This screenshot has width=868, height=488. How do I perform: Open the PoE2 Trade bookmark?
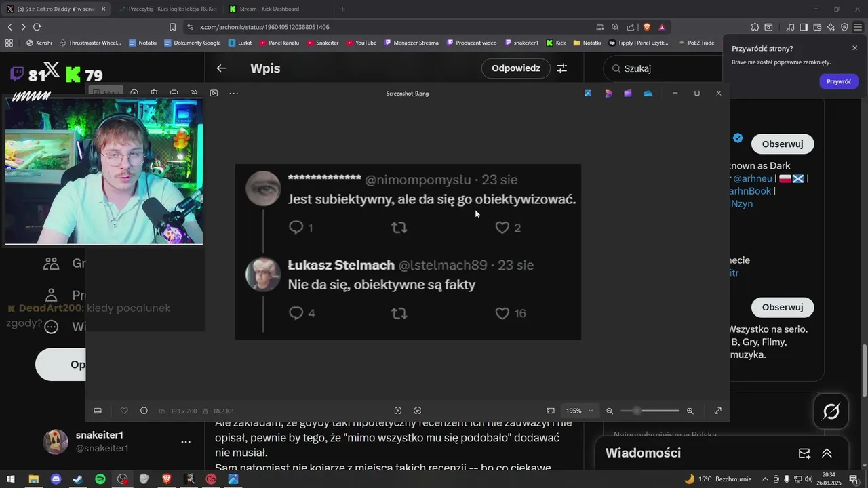pyautogui.click(x=696, y=43)
